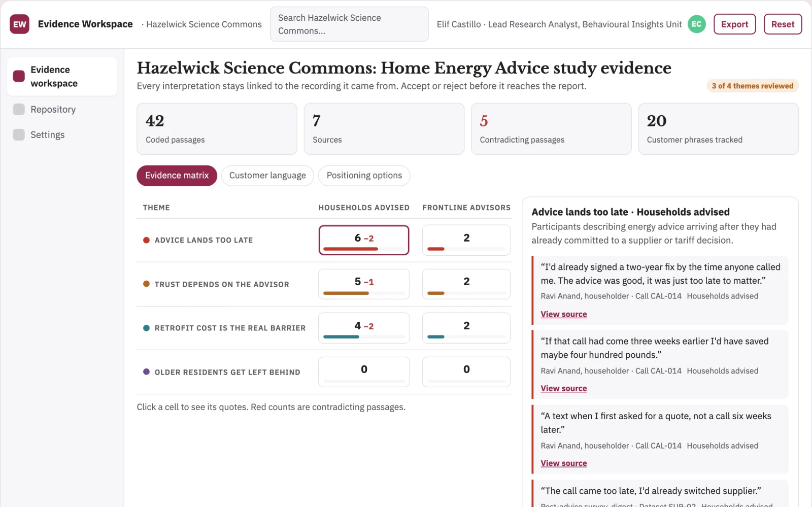
Task: Open the EC user avatar
Action: pos(697,24)
